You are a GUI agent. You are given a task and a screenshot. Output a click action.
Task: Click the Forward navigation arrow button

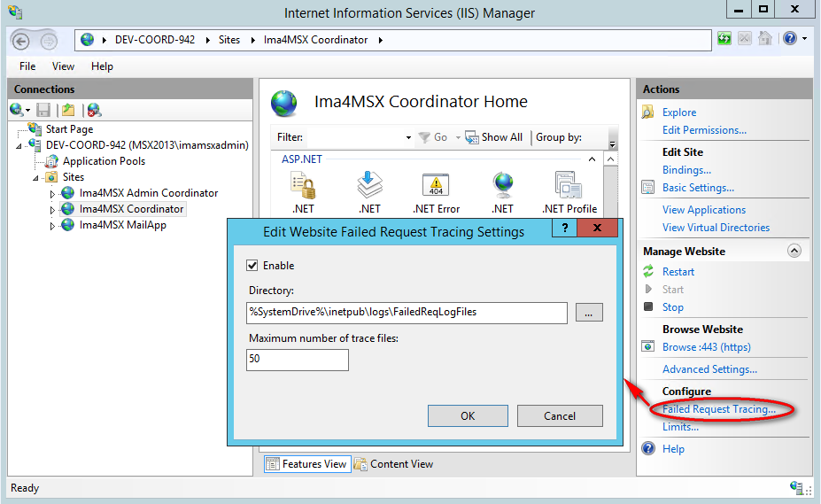click(49, 41)
